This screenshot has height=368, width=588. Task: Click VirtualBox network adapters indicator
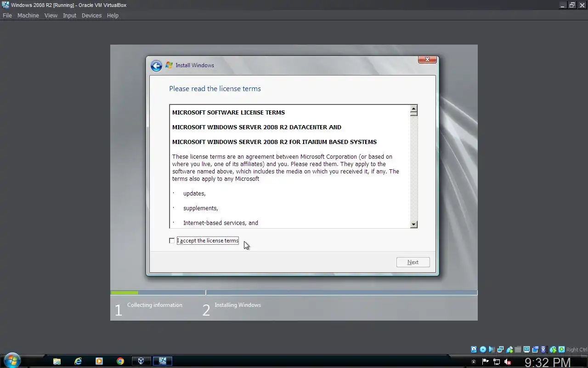coord(501,350)
